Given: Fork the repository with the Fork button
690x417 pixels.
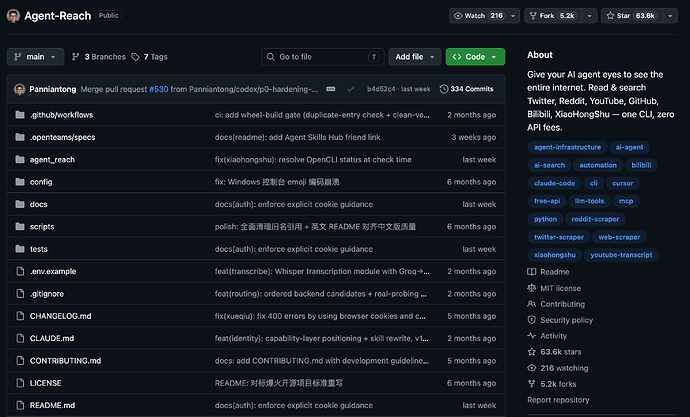Looking at the screenshot, I should click(x=553, y=16).
